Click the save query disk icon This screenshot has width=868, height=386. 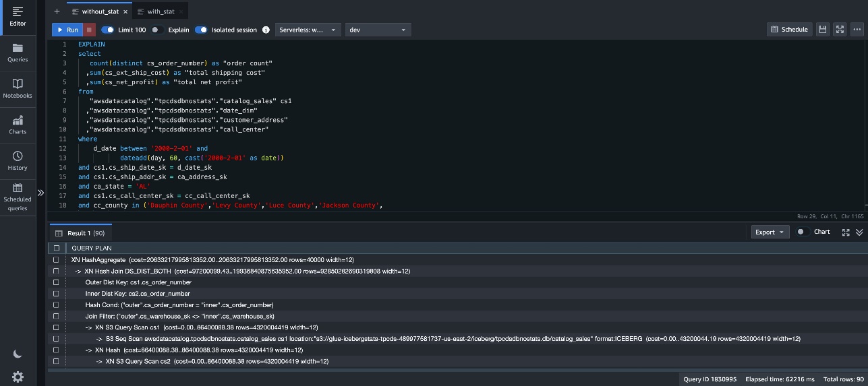[x=822, y=30]
